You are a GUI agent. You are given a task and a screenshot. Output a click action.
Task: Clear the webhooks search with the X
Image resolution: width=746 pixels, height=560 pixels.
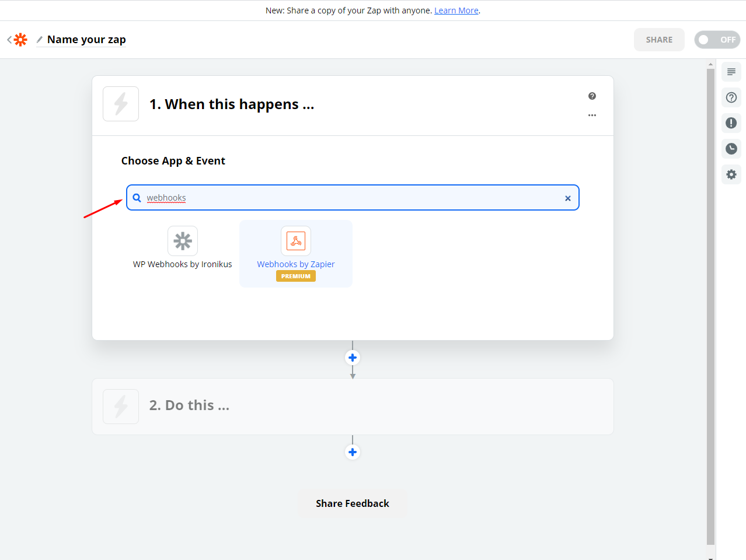[x=567, y=198]
